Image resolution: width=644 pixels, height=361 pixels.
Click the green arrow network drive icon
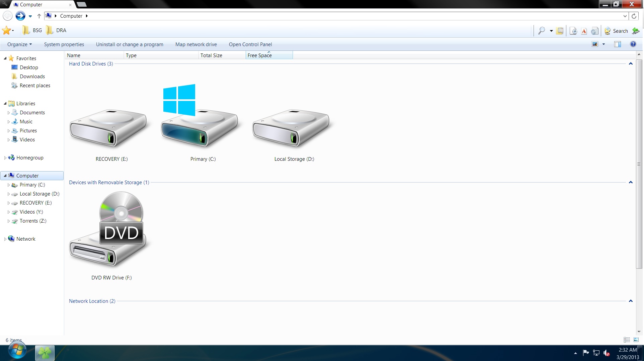point(636,31)
